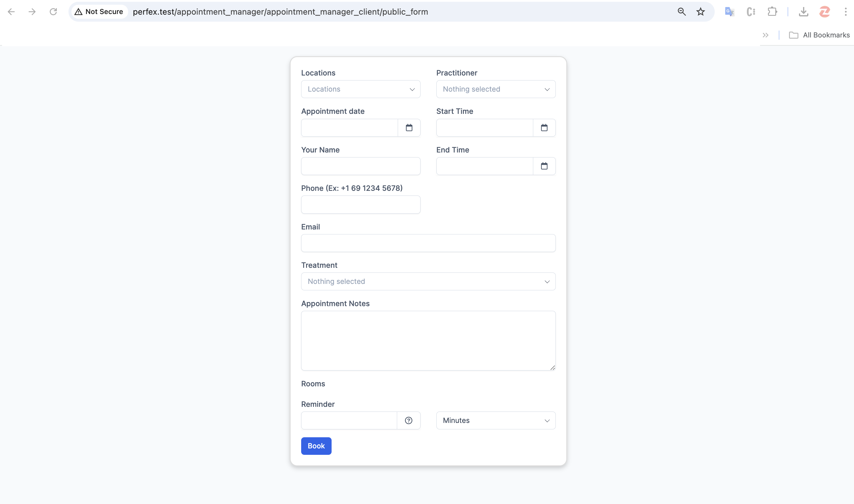Image resolution: width=854 pixels, height=504 pixels.
Task: Open the Downloads icon in the toolbar
Action: pyautogui.click(x=803, y=11)
